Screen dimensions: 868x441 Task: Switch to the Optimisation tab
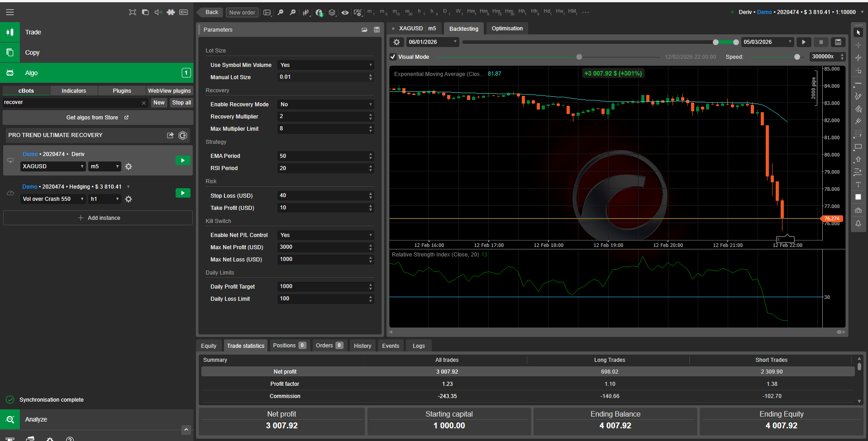pyautogui.click(x=507, y=28)
